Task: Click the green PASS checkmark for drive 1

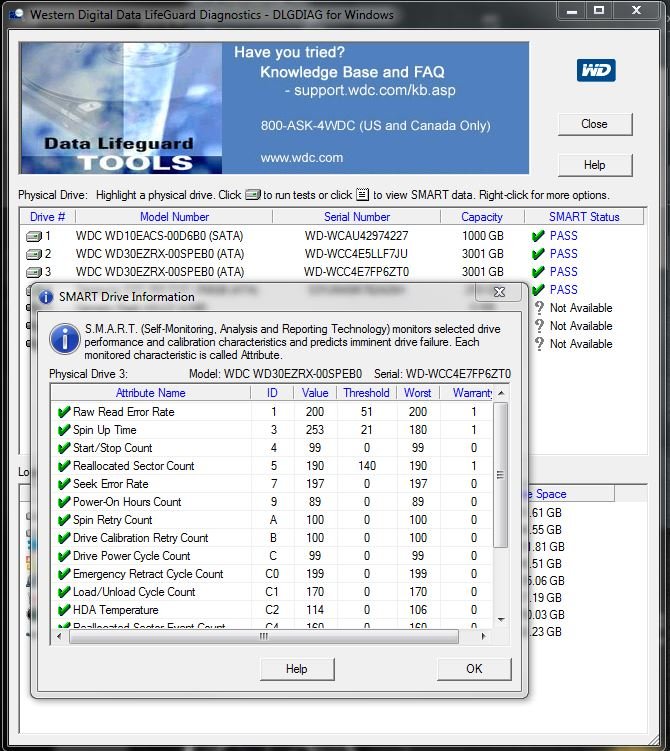Action: [538, 236]
